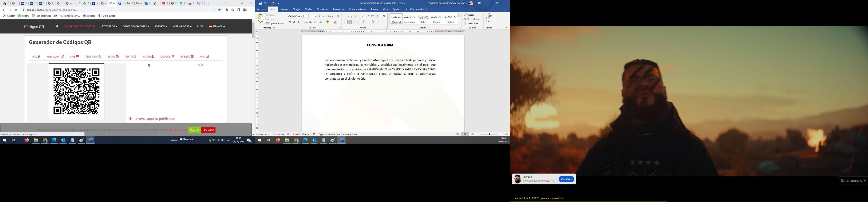Increase font size with the enlarge icon
Screen dimensions: 868x202
point(320,16)
